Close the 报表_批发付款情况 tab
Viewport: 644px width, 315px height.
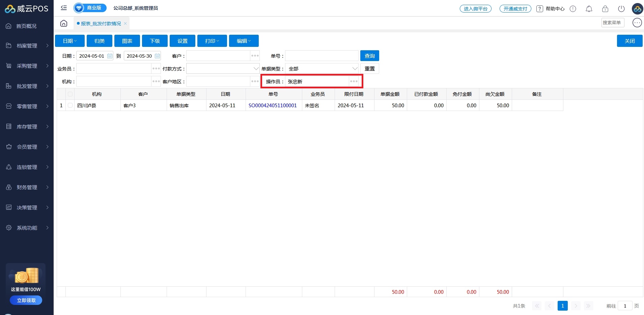[125, 24]
